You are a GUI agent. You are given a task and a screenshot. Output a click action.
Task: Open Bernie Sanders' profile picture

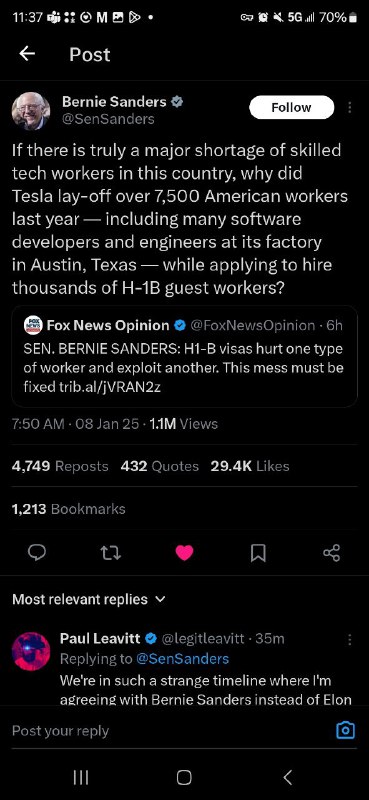[x=31, y=111]
